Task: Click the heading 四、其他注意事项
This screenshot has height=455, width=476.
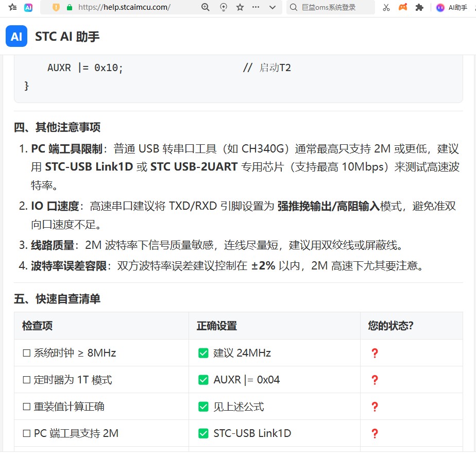Action: pos(57,127)
